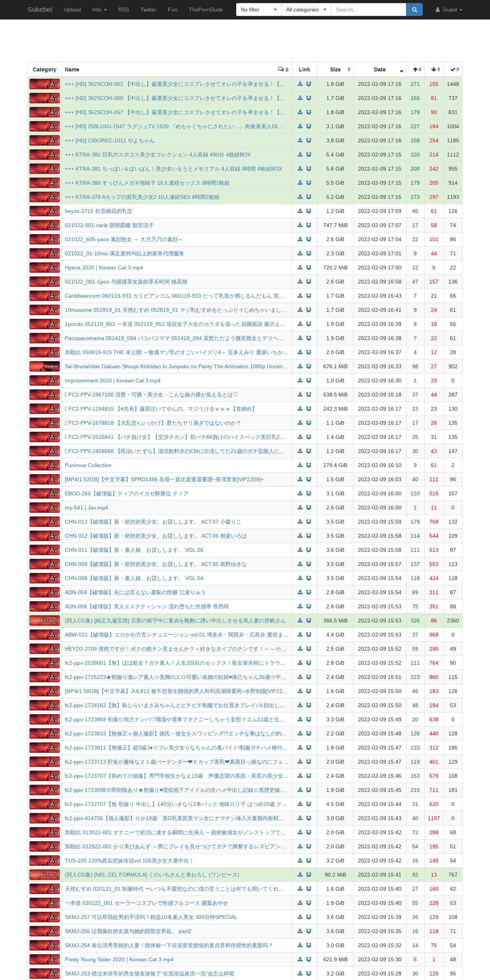Click completed count 2360

[x=453, y=621]
